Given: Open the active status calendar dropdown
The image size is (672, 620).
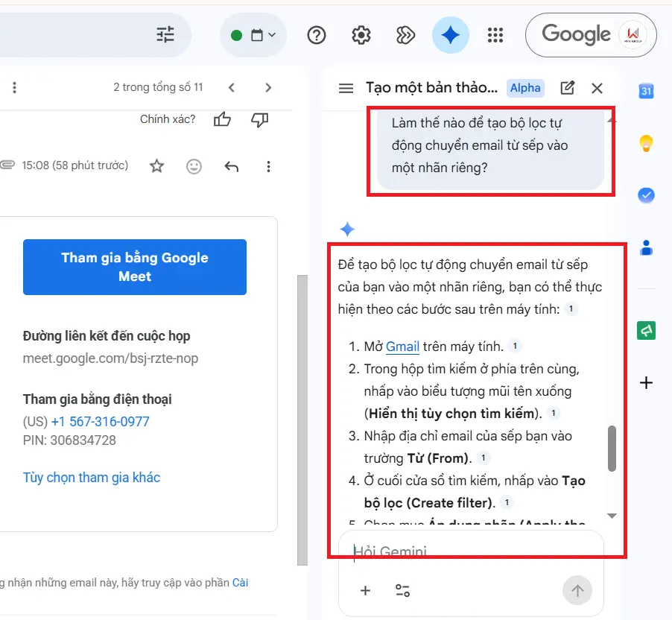Looking at the screenshot, I should tap(253, 35).
